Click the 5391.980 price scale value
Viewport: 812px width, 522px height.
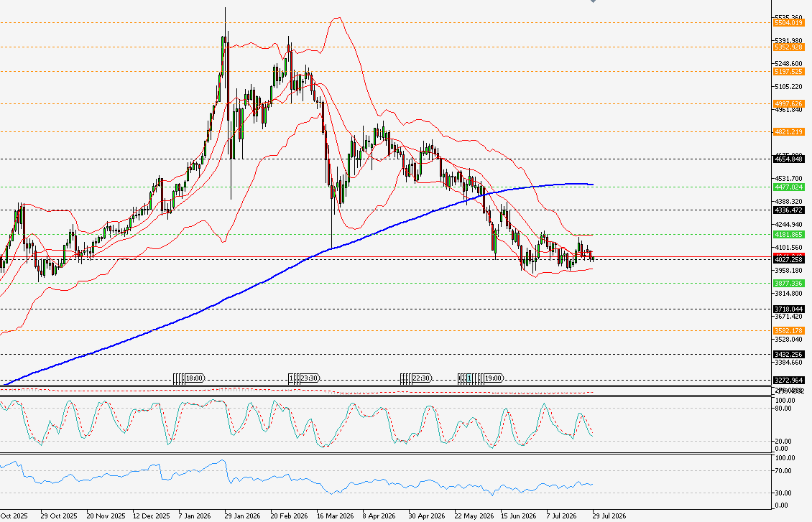click(x=789, y=40)
